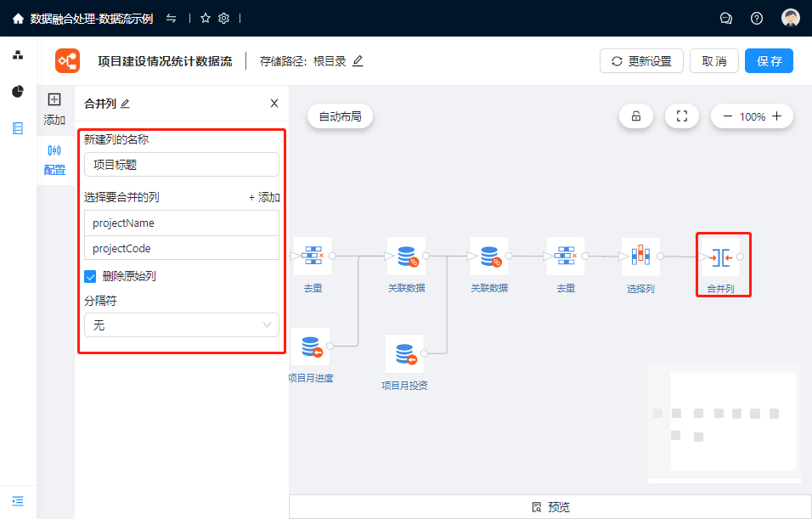
Task: Open the help question mark icon
Action: point(756,18)
